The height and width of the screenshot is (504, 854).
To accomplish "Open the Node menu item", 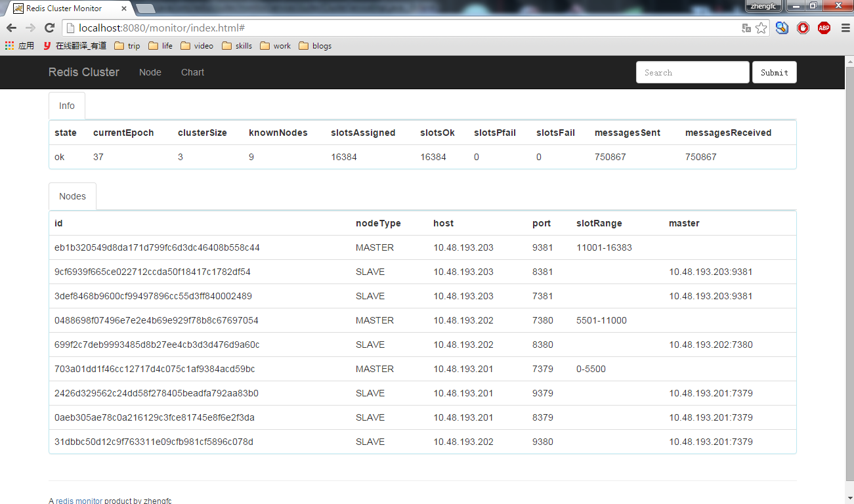I will (x=150, y=72).
